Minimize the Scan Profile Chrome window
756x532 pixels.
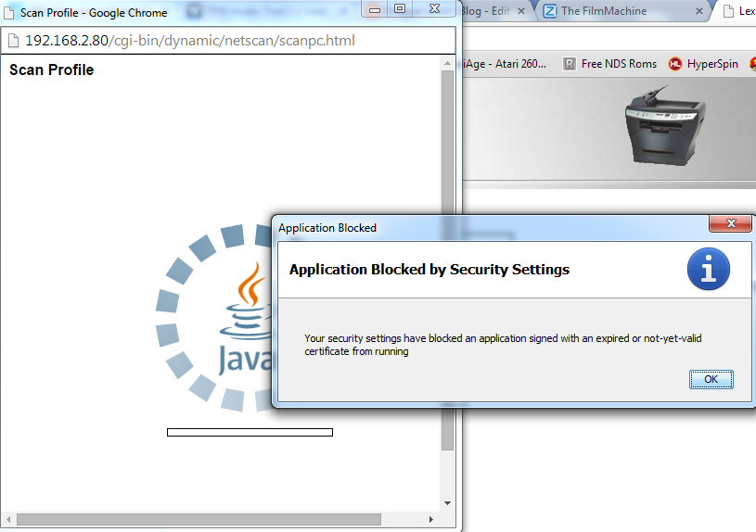[x=375, y=9]
